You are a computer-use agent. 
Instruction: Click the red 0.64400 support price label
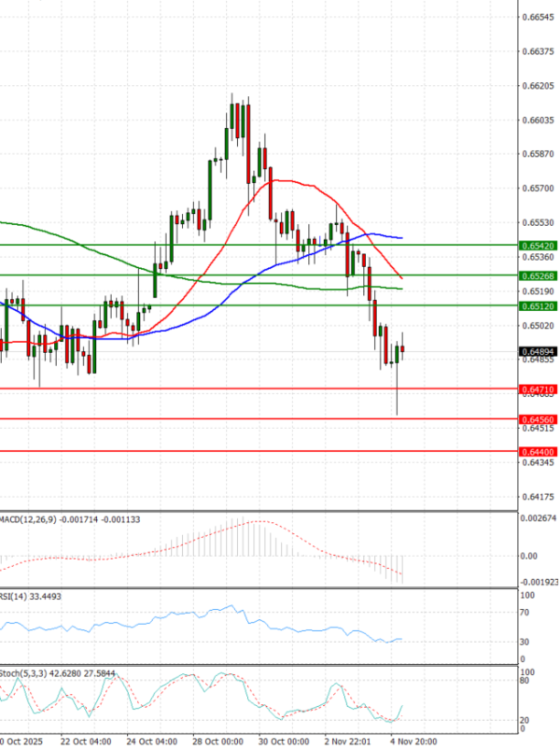(538, 451)
